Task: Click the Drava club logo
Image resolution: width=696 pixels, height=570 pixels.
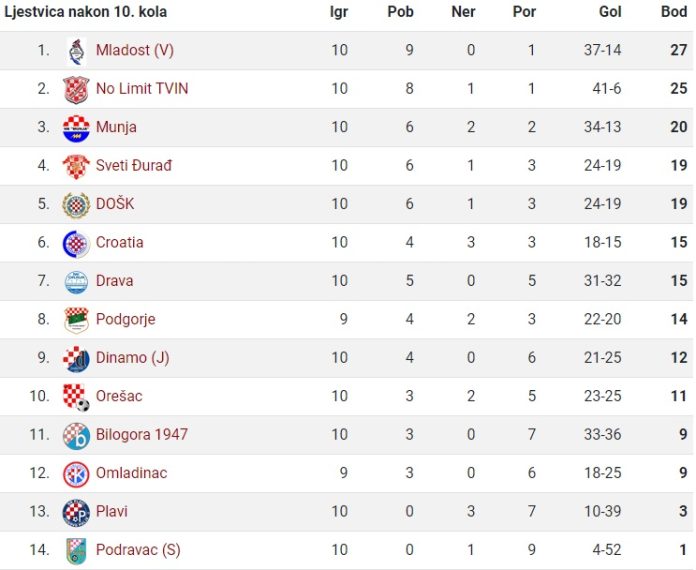Action: [76, 282]
